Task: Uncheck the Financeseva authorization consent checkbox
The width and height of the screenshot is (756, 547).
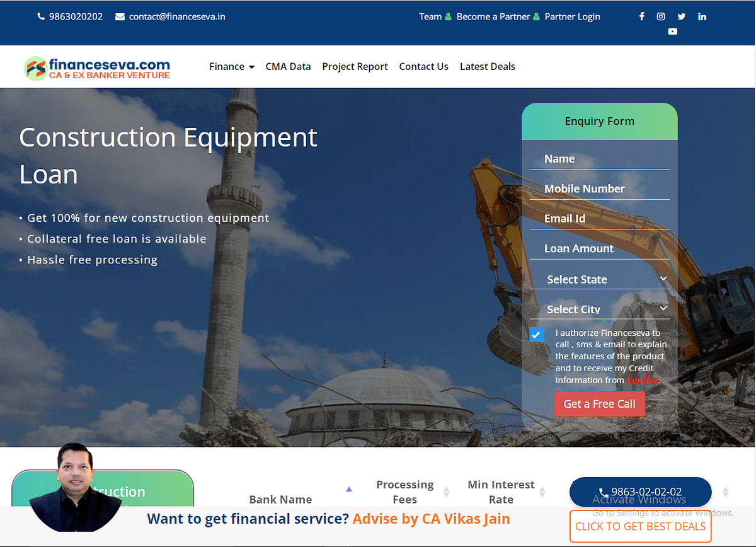Action: coord(536,335)
